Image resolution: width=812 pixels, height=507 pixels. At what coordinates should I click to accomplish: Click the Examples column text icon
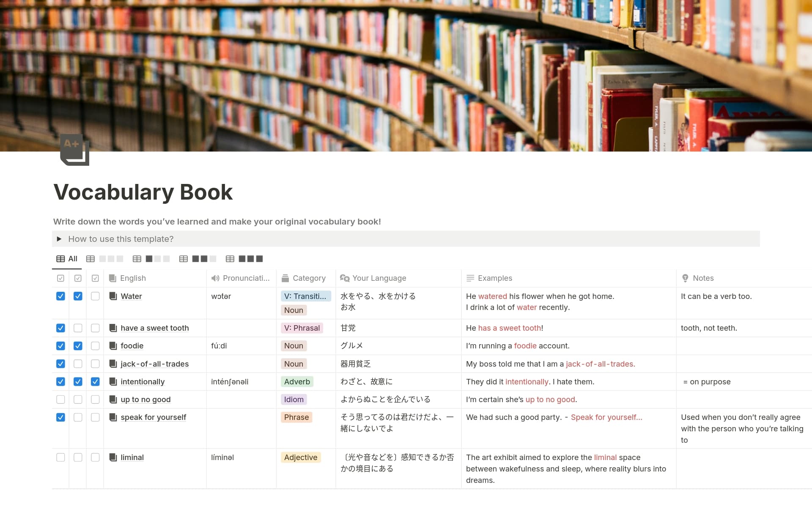pos(470,278)
